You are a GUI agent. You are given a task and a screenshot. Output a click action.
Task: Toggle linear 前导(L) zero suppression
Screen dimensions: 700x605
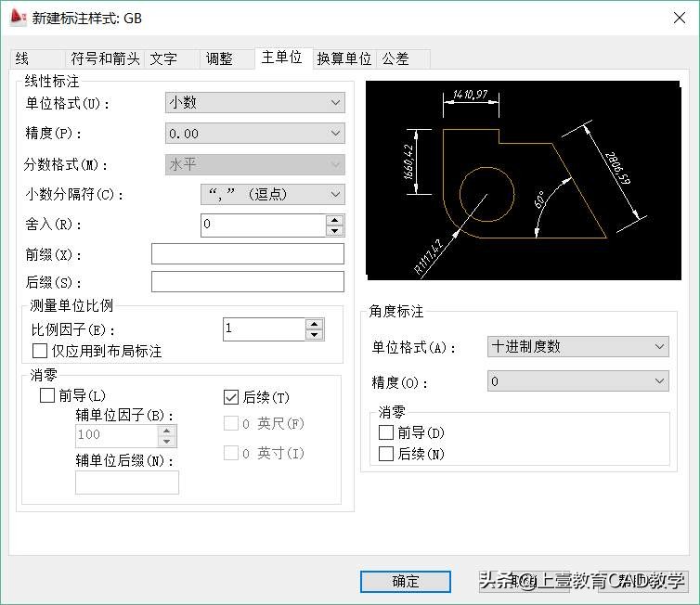(47, 395)
